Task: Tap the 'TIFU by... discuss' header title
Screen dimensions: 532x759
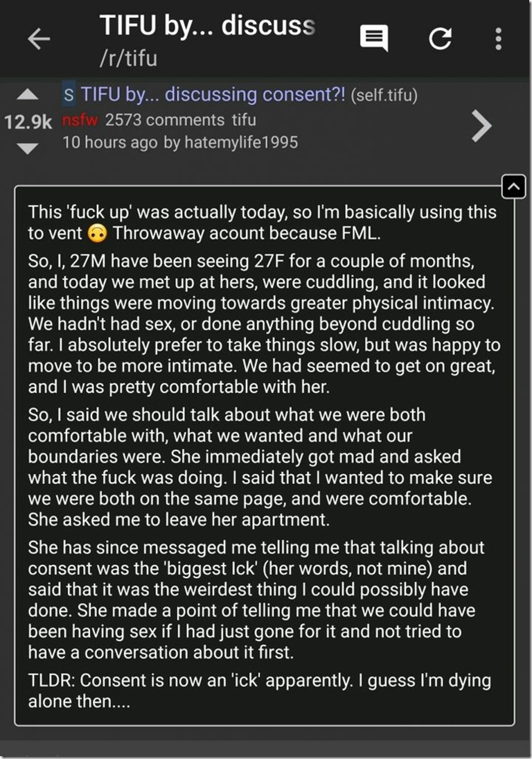Action: tap(208, 26)
